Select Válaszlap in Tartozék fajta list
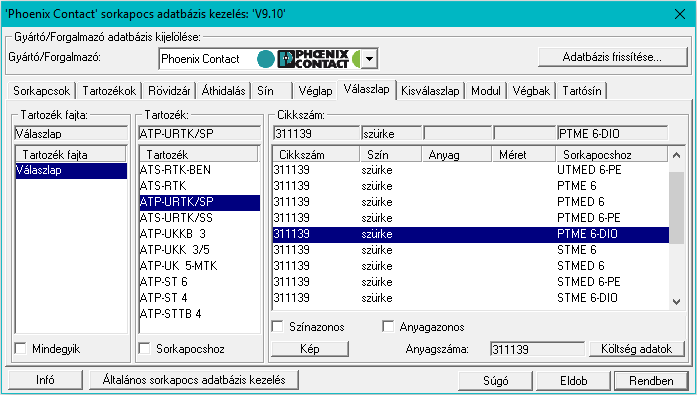Screen dimensions: 697x395 [x=71, y=170]
